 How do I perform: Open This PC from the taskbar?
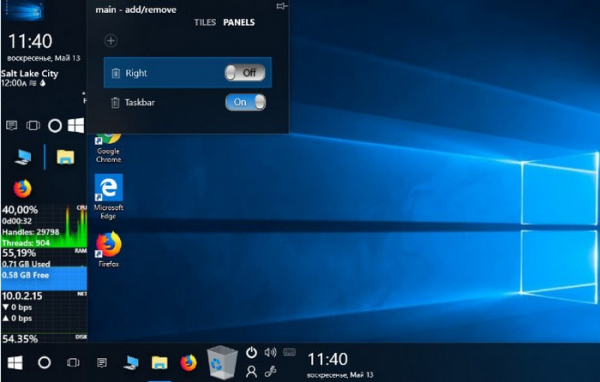pos(130,362)
